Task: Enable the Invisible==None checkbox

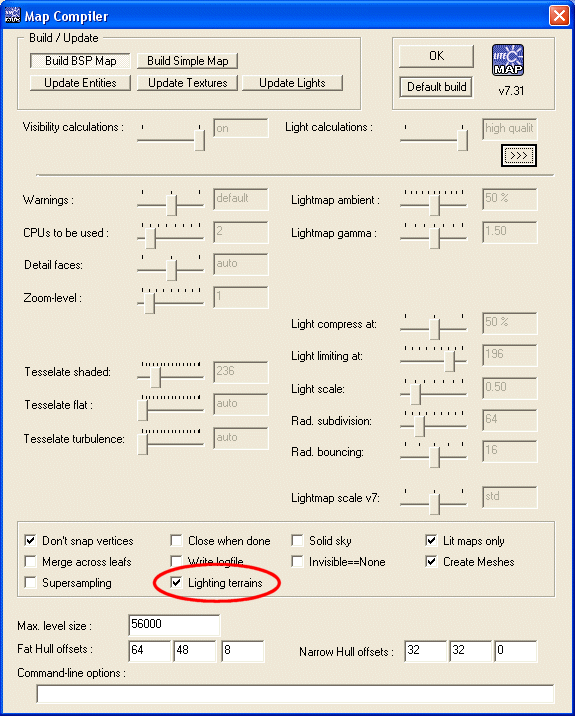Action: pos(297,562)
